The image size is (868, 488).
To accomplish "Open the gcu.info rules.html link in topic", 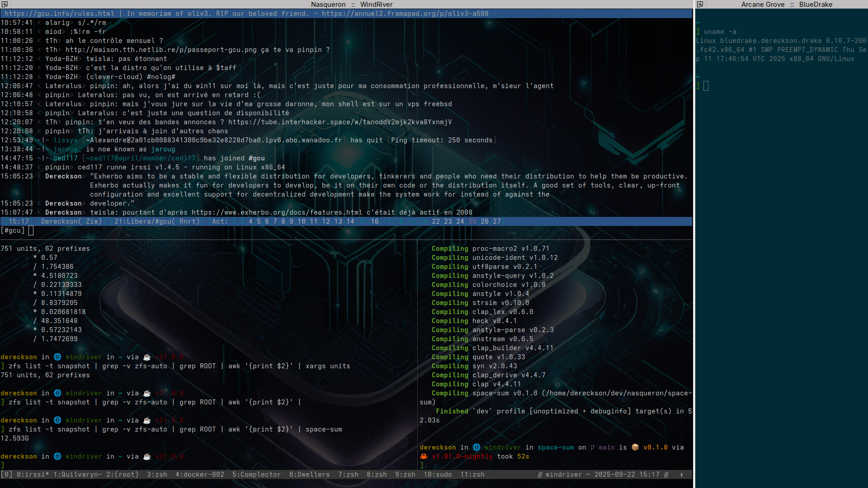I will 59,14.
